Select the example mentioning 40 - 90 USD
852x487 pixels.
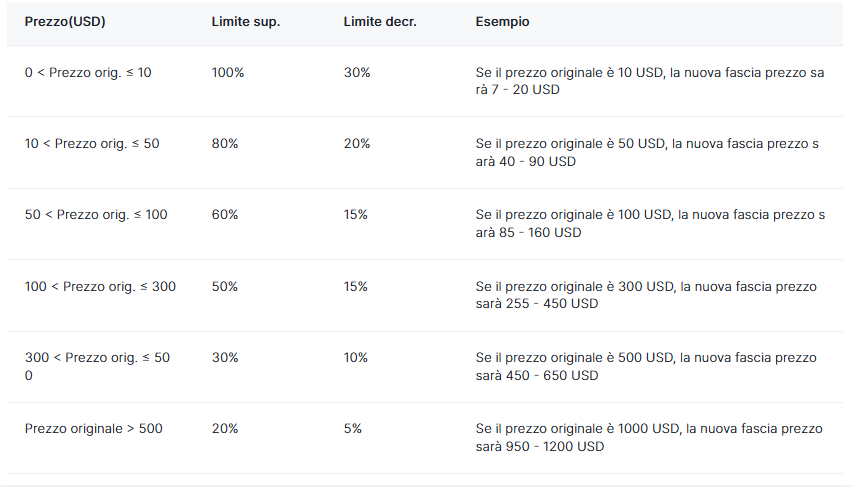[x=647, y=152]
